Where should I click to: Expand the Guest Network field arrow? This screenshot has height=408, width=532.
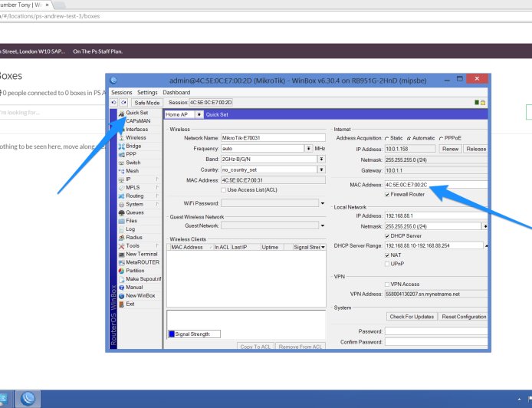(x=322, y=225)
